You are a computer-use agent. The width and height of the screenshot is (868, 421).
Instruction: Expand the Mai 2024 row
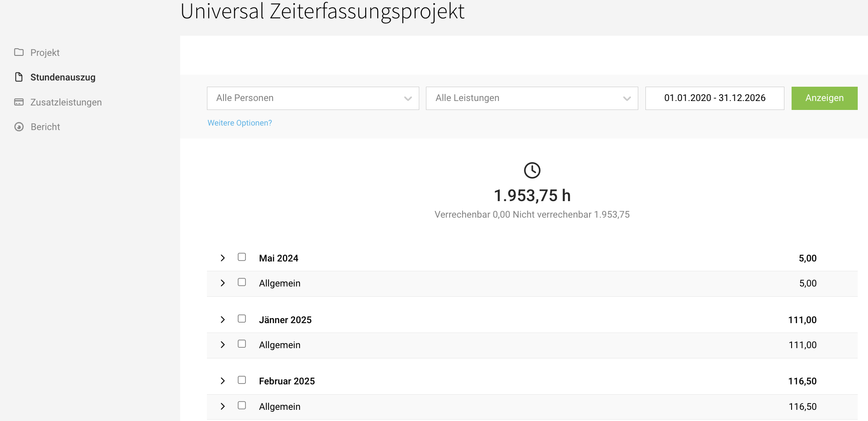click(x=223, y=258)
